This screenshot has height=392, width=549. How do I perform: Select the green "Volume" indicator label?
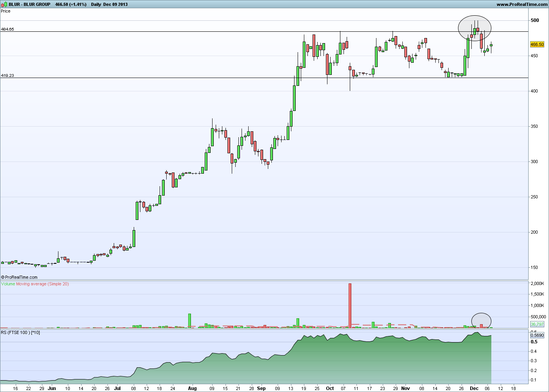[x=8, y=284]
